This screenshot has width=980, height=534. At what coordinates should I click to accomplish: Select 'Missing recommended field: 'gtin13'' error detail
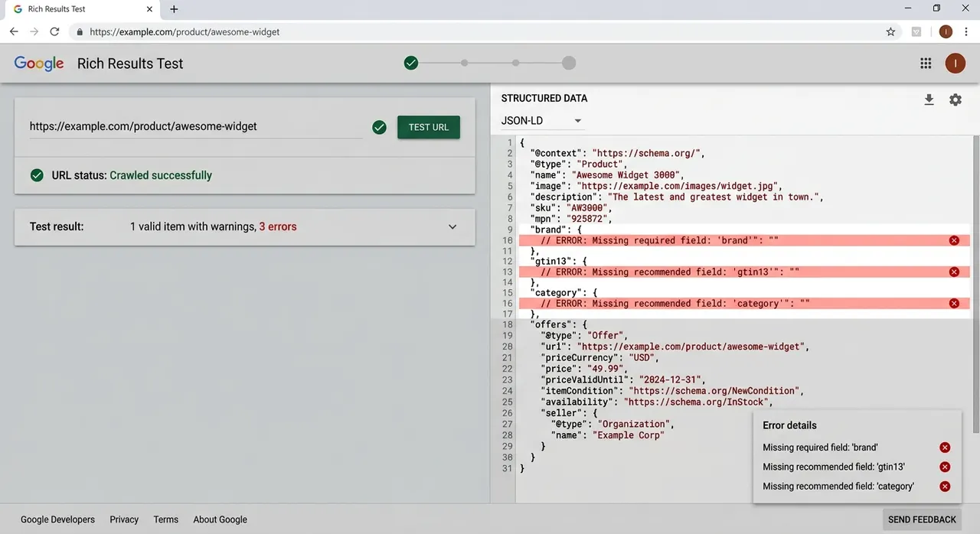coord(834,467)
